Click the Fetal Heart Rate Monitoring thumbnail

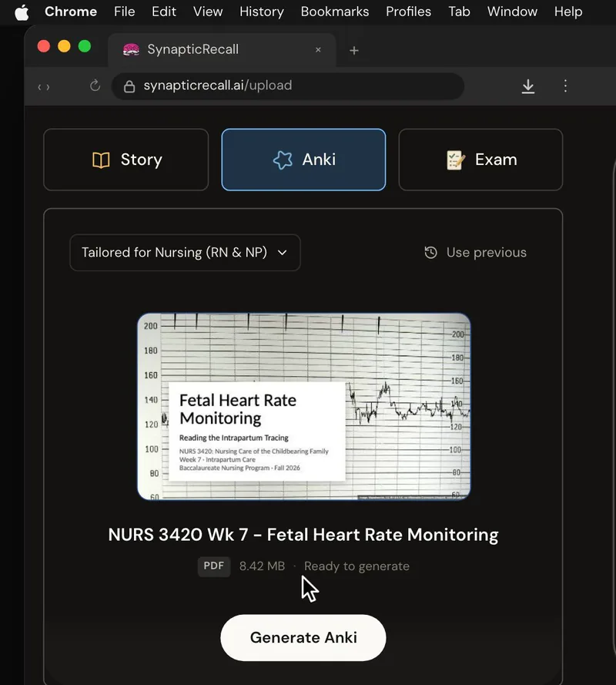[304, 406]
